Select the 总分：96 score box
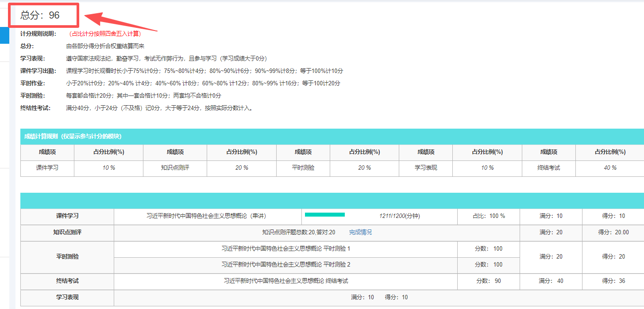The width and height of the screenshot is (644, 309). [x=43, y=15]
